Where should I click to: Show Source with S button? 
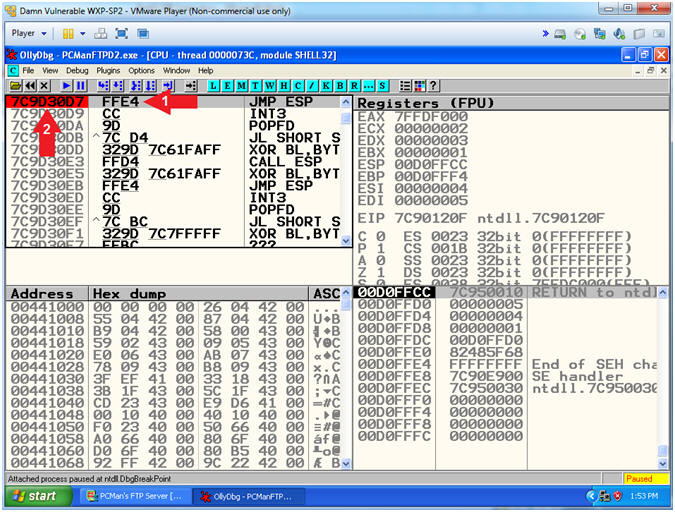click(382, 86)
